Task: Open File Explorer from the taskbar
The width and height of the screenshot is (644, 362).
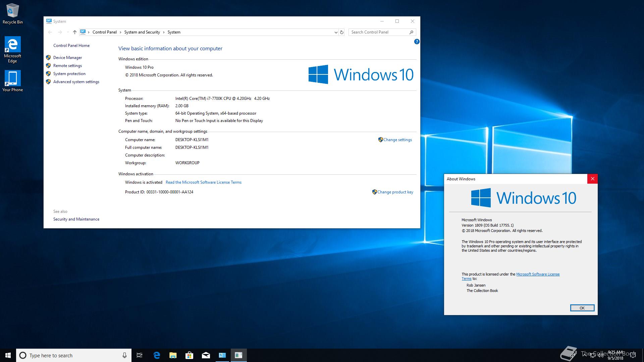Action: (x=173, y=355)
